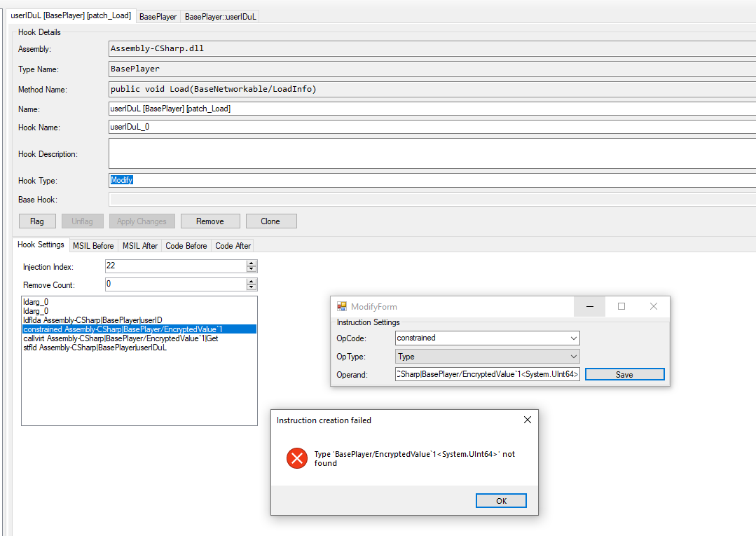Switch to BasePlayer::userIDuL document tab
The image size is (756, 536).
[220, 16]
